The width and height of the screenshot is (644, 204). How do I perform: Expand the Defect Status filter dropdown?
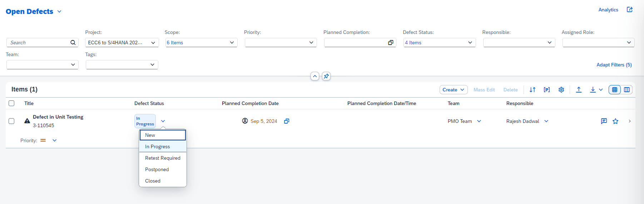click(470, 43)
